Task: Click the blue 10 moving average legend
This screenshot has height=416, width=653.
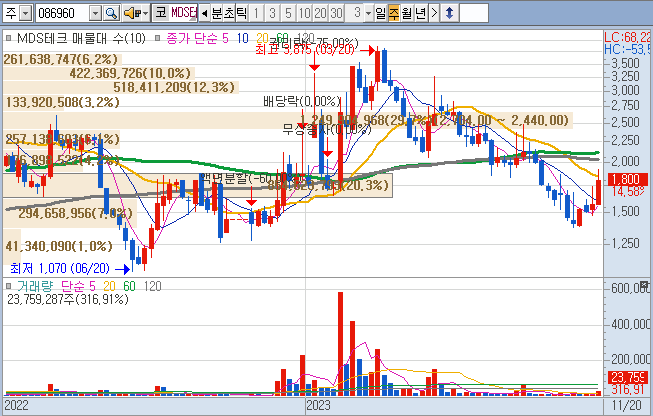Action: point(242,39)
